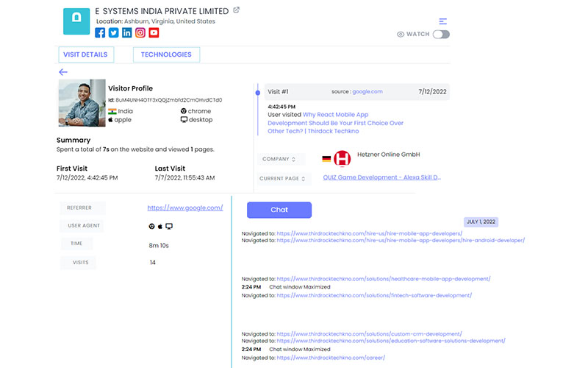The height and width of the screenshot is (368, 588).
Task: Click the Hetzner Online GmbH logo
Action: (342, 158)
